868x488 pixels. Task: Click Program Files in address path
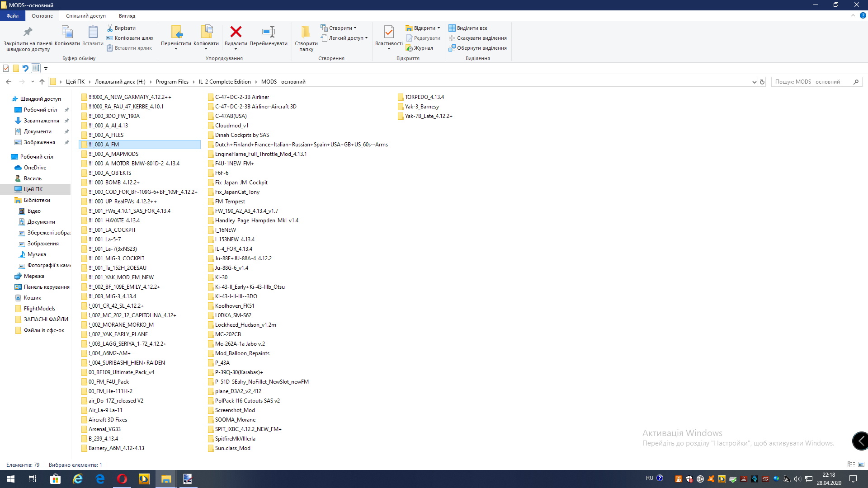coord(172,82)
